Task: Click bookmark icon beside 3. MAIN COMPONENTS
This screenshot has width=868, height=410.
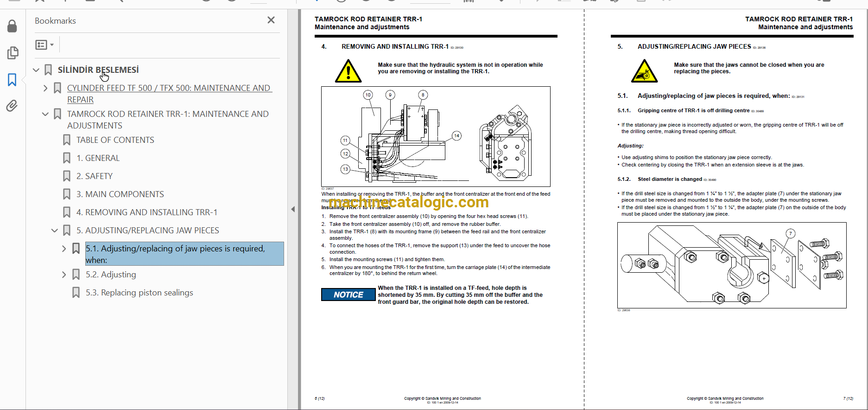Action: point(67,194)
